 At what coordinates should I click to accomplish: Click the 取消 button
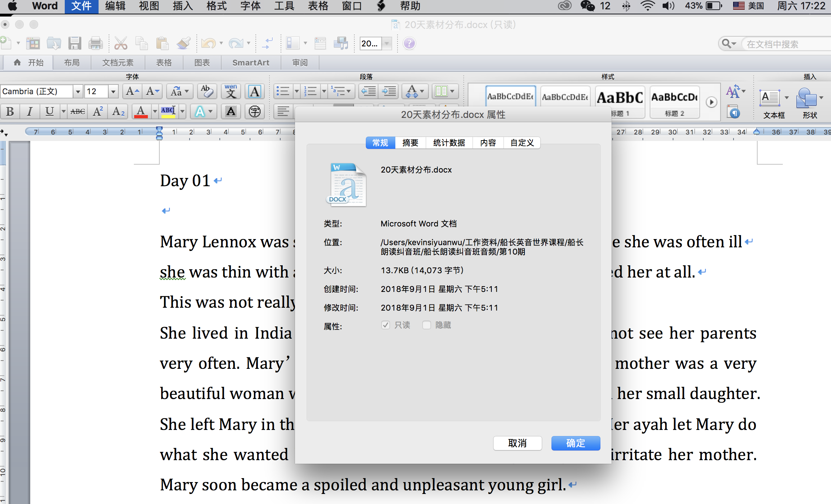click(517, 443)
